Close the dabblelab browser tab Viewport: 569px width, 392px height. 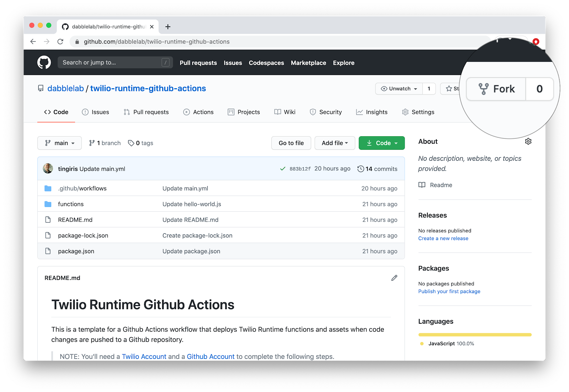[152, 27]
